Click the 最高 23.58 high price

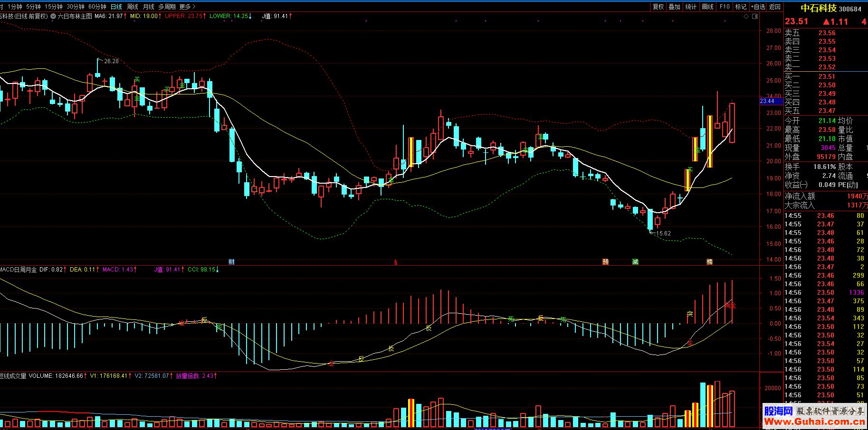pyautogui.click(x=810, y=130)
